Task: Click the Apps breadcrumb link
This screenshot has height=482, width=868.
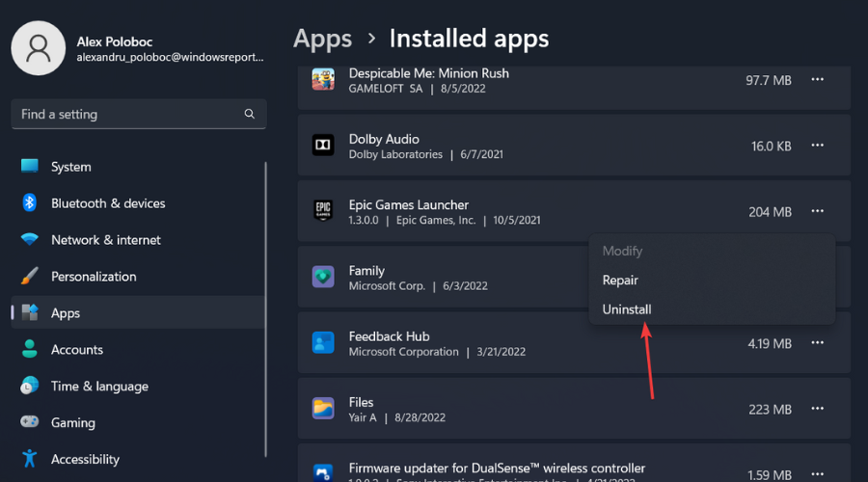Action: [x=322, y=39]
